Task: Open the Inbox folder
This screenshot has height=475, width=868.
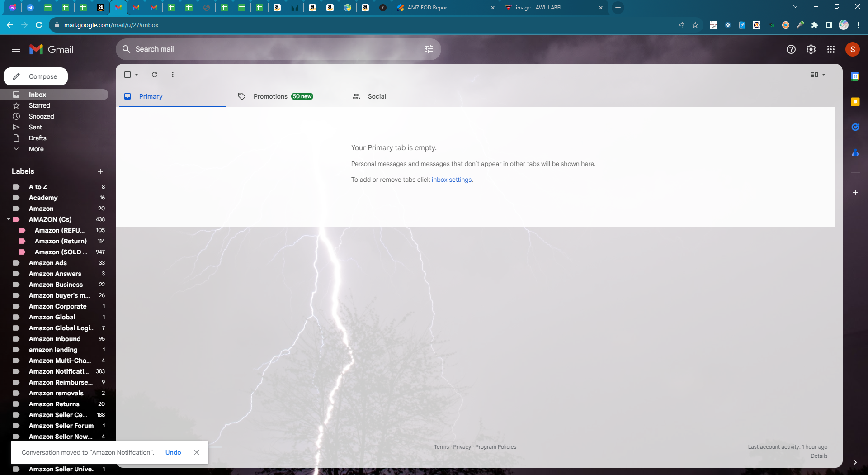Action: click(x=54, y=95)
